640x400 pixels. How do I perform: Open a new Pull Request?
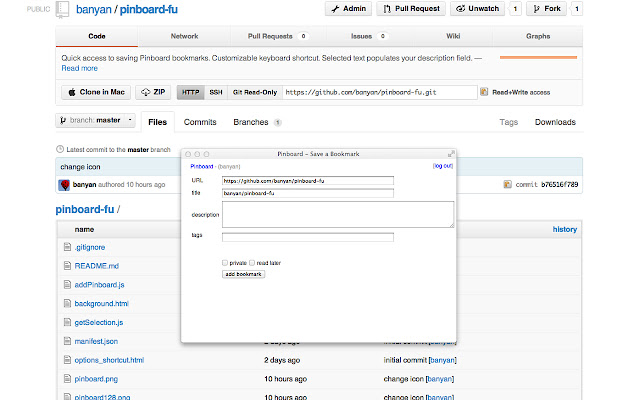pyautogui.click(x=411, y=9)
